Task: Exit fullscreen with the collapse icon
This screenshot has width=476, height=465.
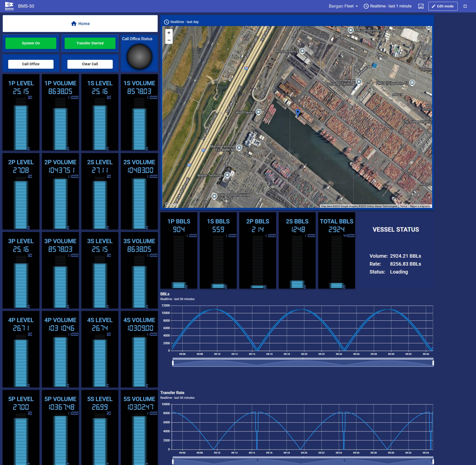Action: click(x=465, y=6)
